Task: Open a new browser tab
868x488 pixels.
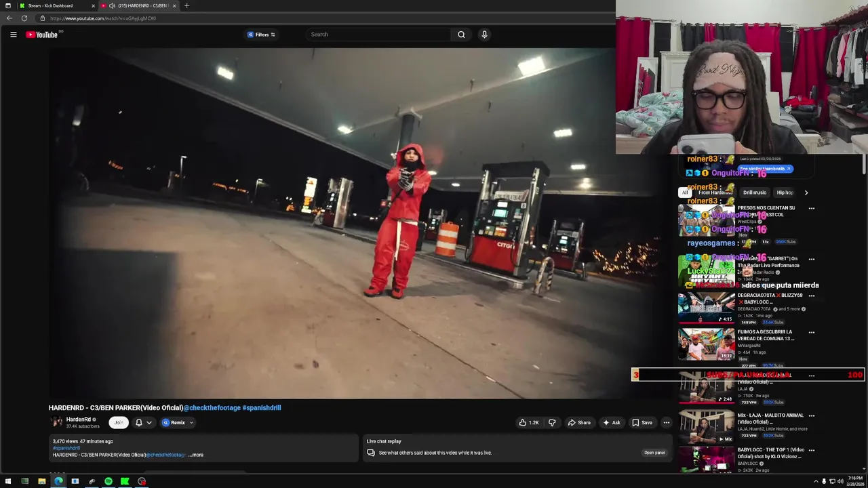Action: (186, 5)
